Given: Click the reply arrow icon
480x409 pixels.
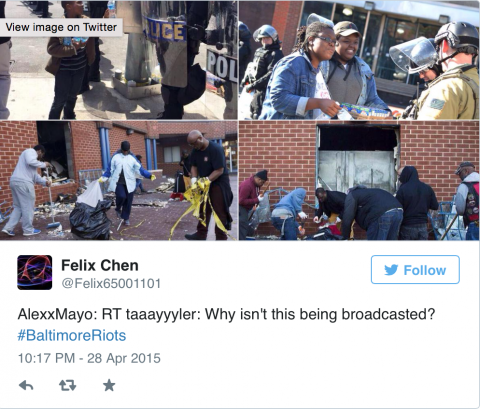Looking at the screenshot, I should coord(26,386).
